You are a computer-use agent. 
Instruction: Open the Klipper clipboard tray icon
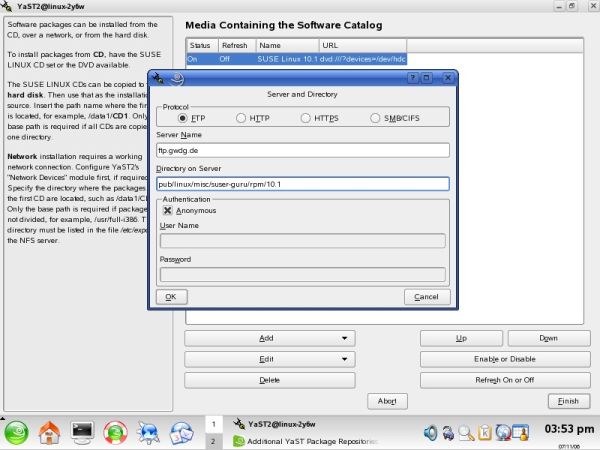pos(485,433)
